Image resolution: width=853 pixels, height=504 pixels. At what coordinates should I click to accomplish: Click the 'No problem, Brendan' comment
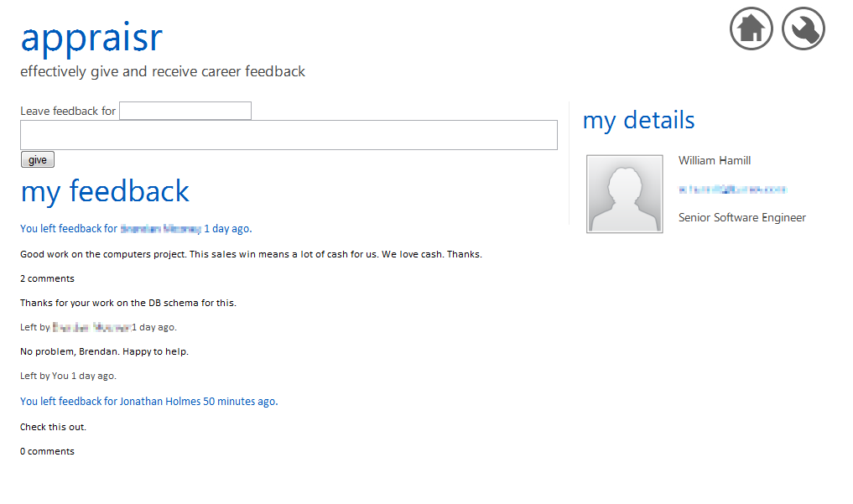coord(105,351)
